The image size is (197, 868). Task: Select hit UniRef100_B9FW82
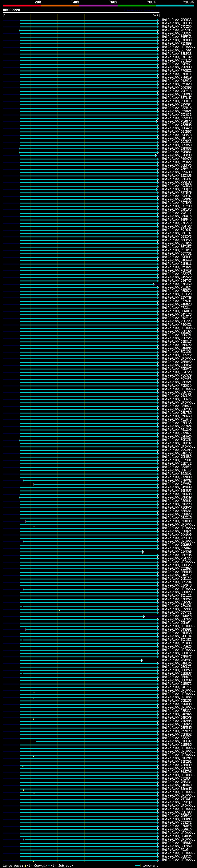[177, 149]
